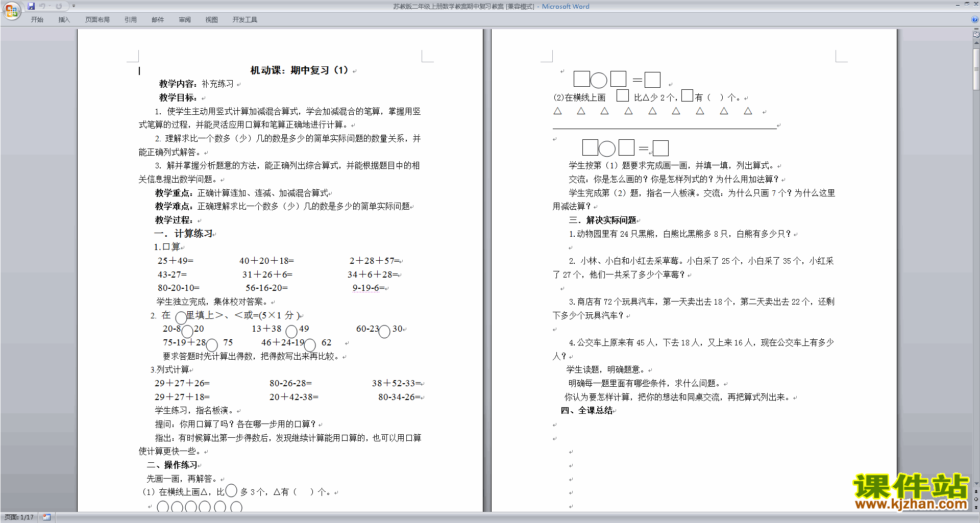Click the underlined equation 9-19-6=

tap(369, 288)
